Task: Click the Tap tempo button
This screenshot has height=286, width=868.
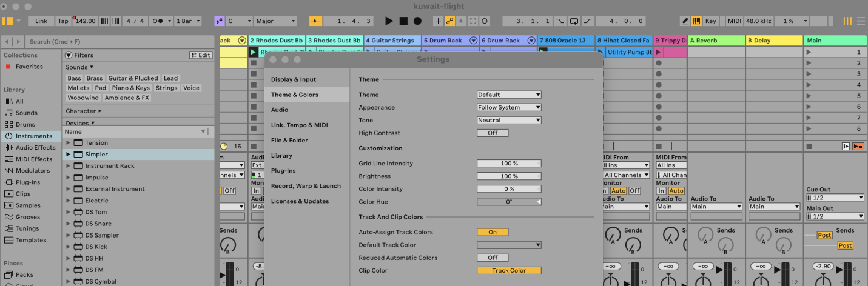Action: click(x=63, y=21)
